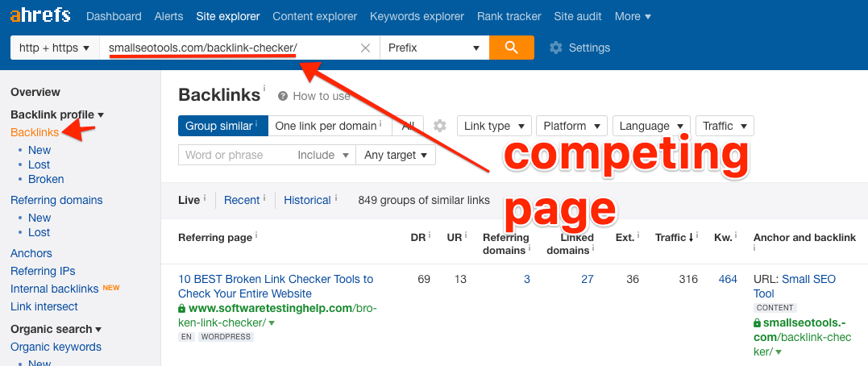Open Site audit in top navigation

578,17
